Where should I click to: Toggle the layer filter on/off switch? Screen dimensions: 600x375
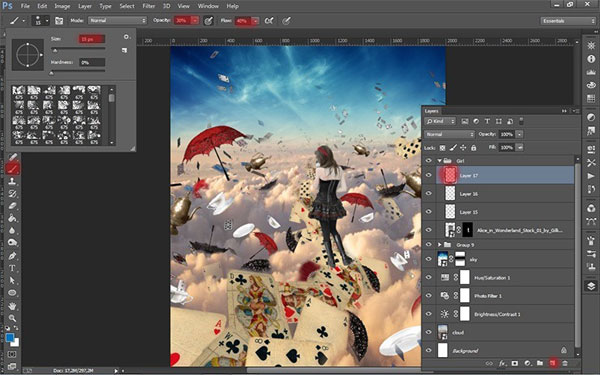point(521,121)
